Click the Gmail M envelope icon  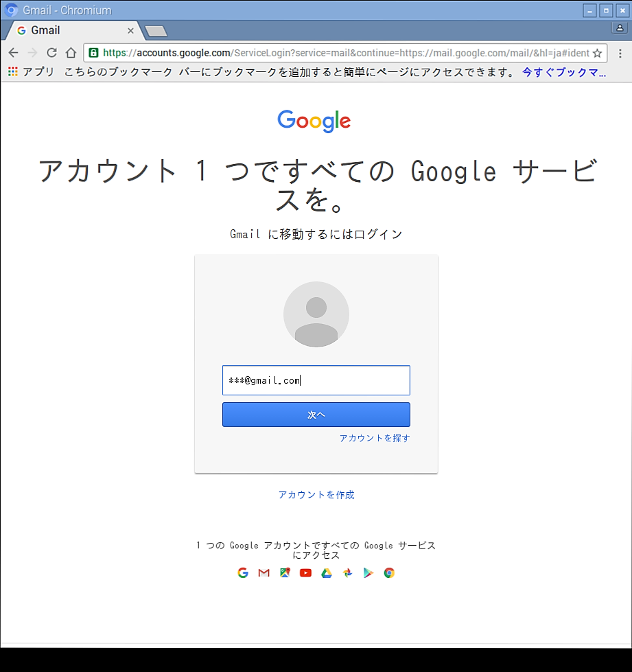[264, 572]
